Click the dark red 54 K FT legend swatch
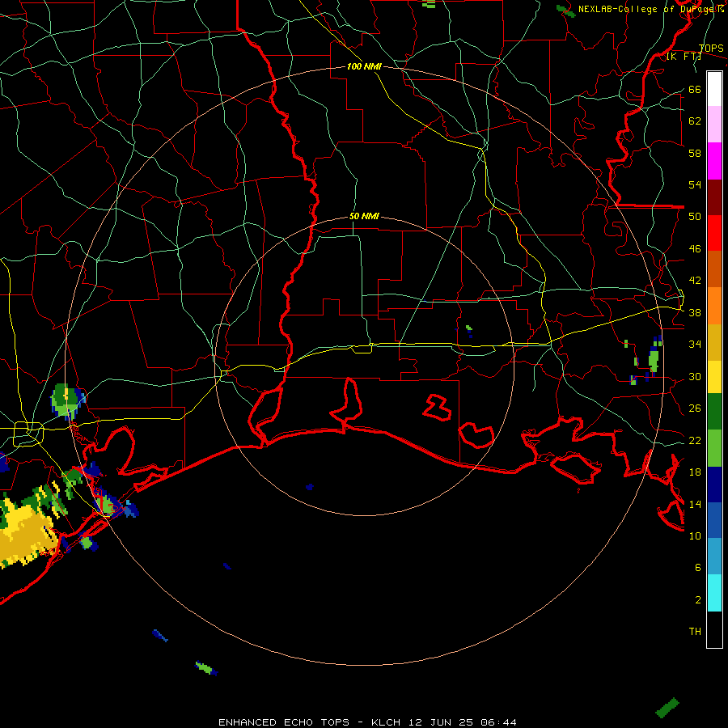The image size is (728, 728). 714,197
